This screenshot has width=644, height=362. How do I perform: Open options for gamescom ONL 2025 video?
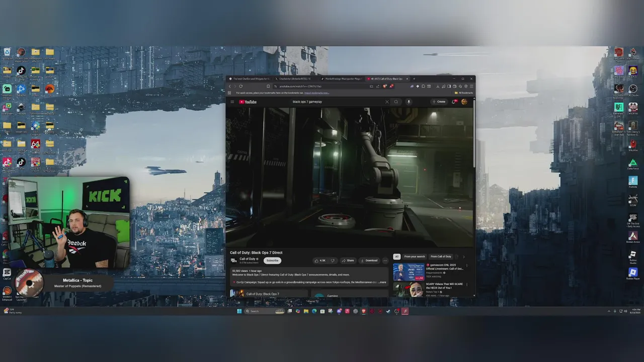467,265
